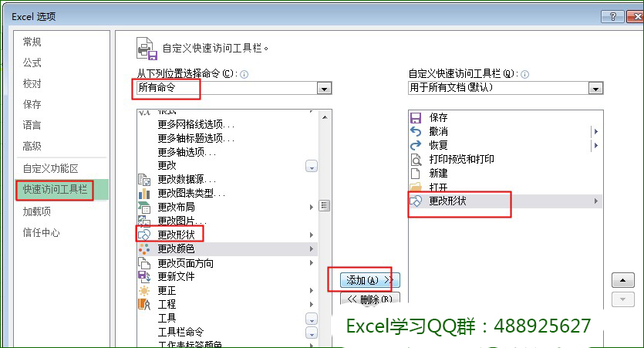Open the dropdown indicator beside 工具栏命令

point(312,333)
